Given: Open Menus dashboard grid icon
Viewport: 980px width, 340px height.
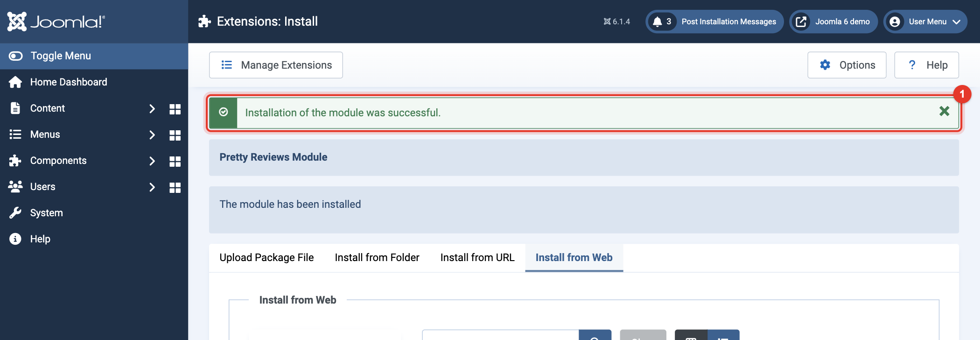Looking at the screenshot, I should [x=175, y=135].
